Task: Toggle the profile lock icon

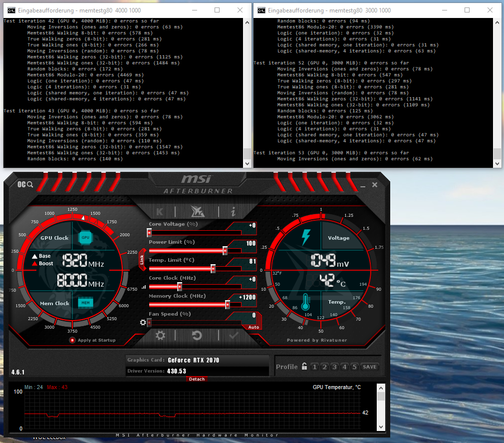Action: tap(304, 366)
